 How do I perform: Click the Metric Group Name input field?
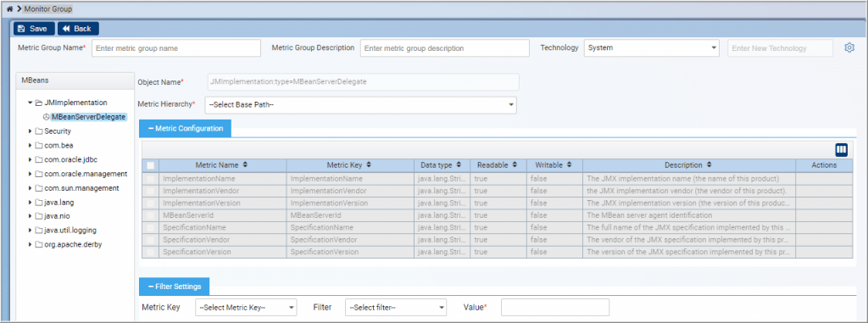point(176,48)
